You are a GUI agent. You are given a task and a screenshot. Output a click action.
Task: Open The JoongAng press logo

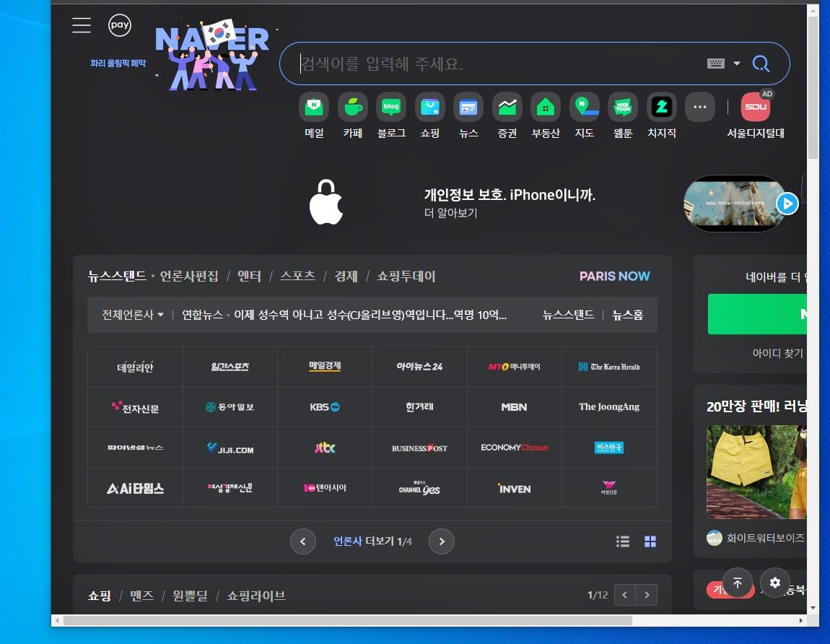(608, 406)
